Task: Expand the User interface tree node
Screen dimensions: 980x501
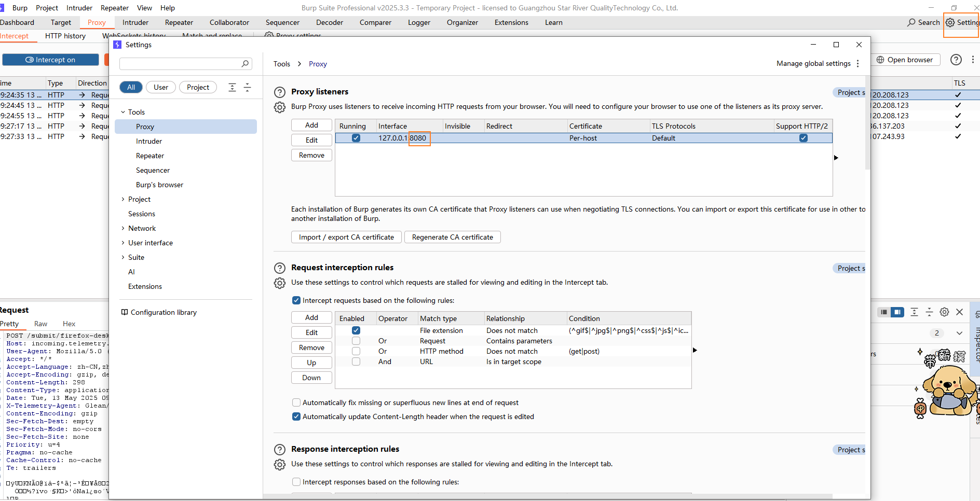Action: click(123, 243)
